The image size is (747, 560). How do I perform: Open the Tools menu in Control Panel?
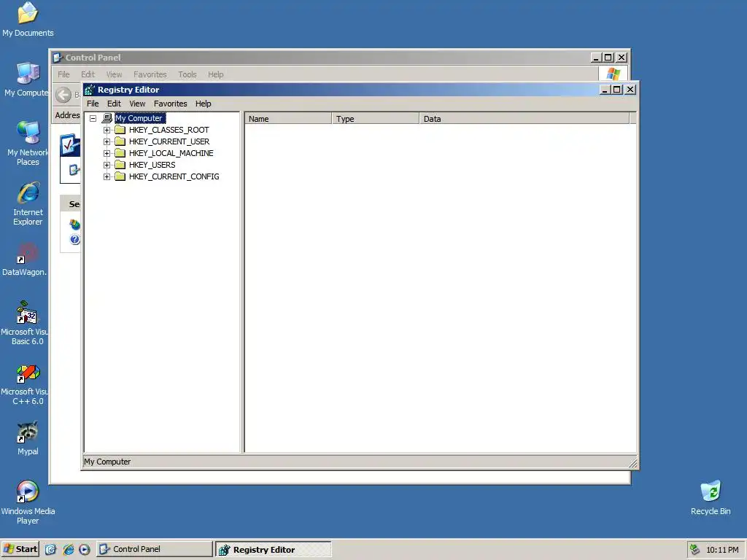(187, 75)
